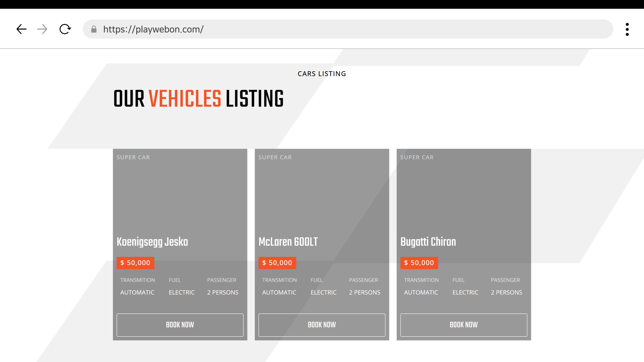The height and width of the screenshot is (362, 644).
Task: Click the Bugatti Chiron $50,000 price tag
Action: point(419,263)
